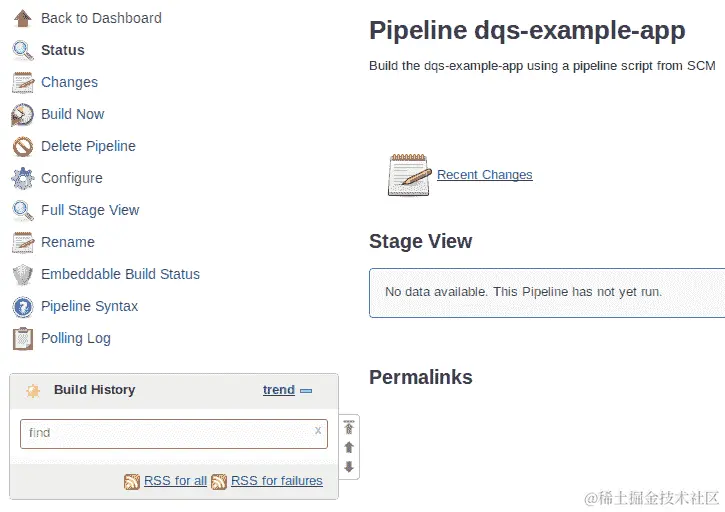Open the Changes notepad icon

[x=22, y=82]
